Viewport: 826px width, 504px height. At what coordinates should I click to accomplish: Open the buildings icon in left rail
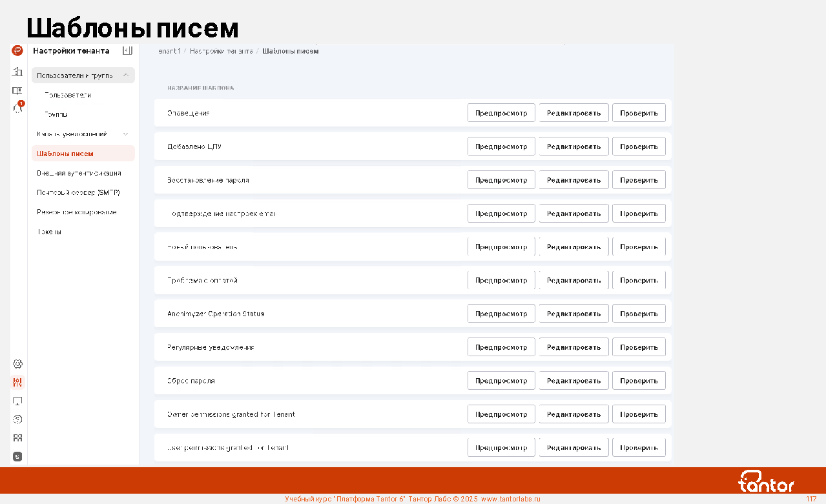pyautogui.click(x=17, y=72)
